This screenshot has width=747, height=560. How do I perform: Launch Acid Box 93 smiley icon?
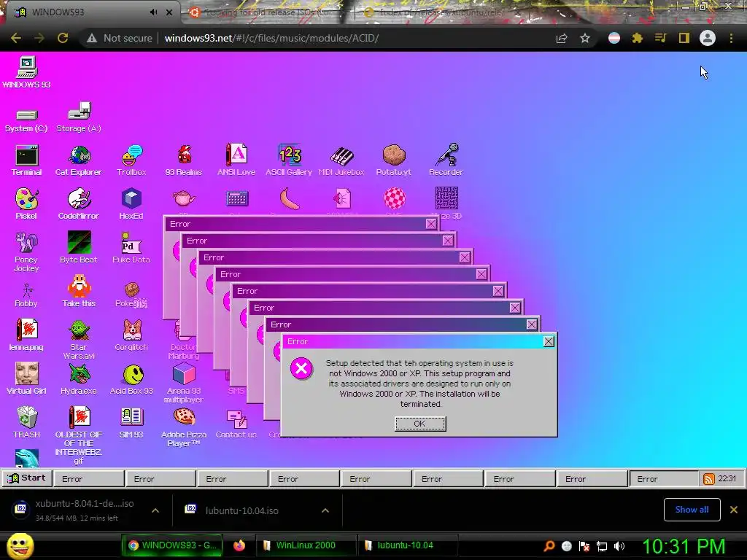coord(131,380)
